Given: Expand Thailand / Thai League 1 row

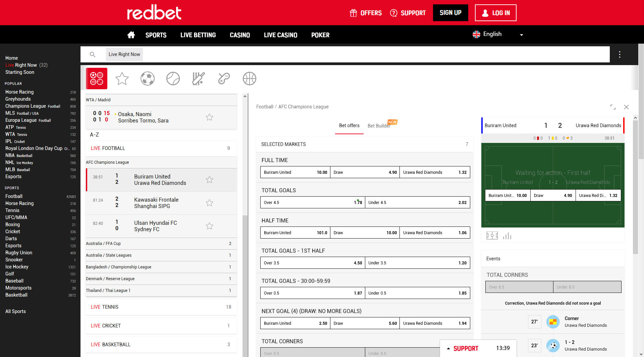Looking at the screenshot, I should [161, 291].
